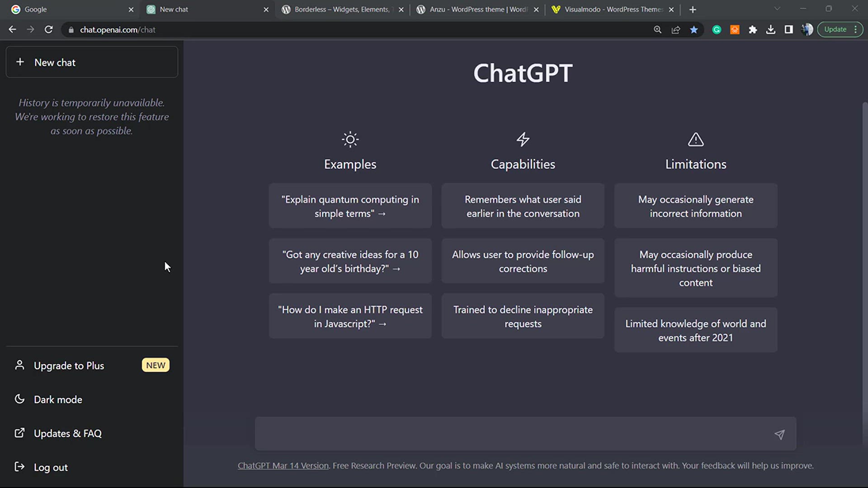Switch to the Anzu WordPress theme tab

point(477,9)
